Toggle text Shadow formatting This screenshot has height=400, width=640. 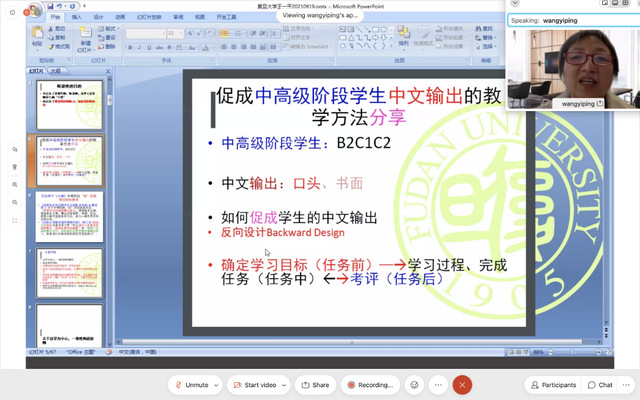[169, 48]
